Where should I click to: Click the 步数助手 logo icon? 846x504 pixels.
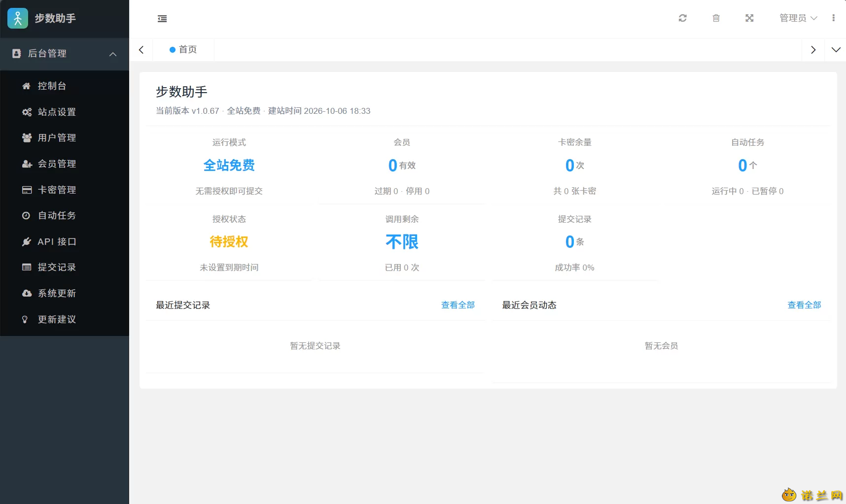tap(18, 18)
